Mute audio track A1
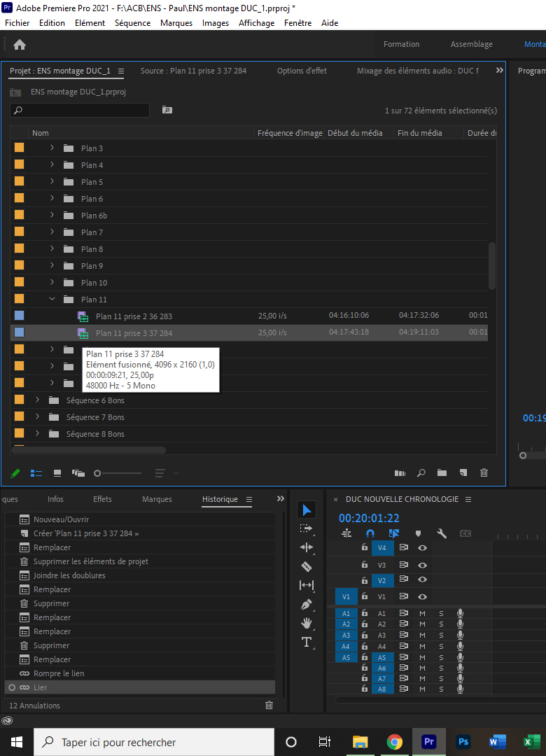This screenshot has width=546, height=756. pos(423,614)
